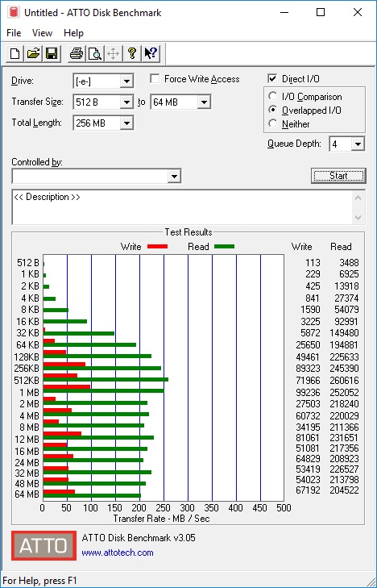
Task: Click the ATTO app icon in title bar
Action: pos(14,12)
